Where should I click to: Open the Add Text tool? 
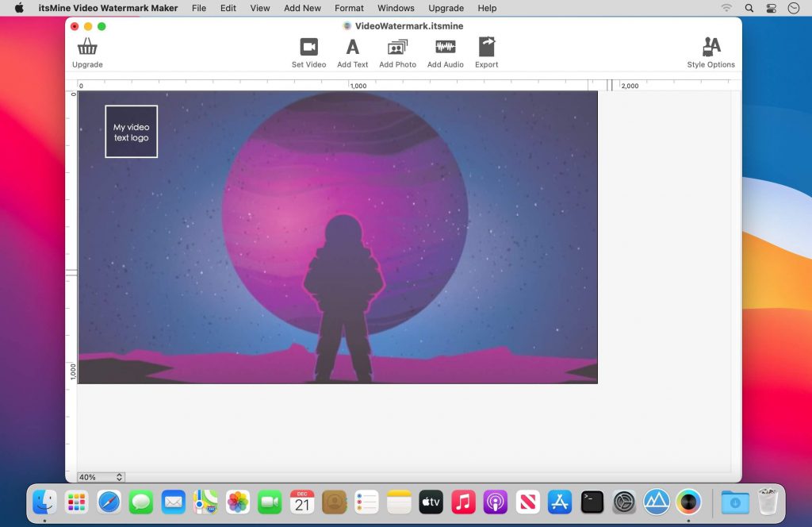[x=352, y=50]
